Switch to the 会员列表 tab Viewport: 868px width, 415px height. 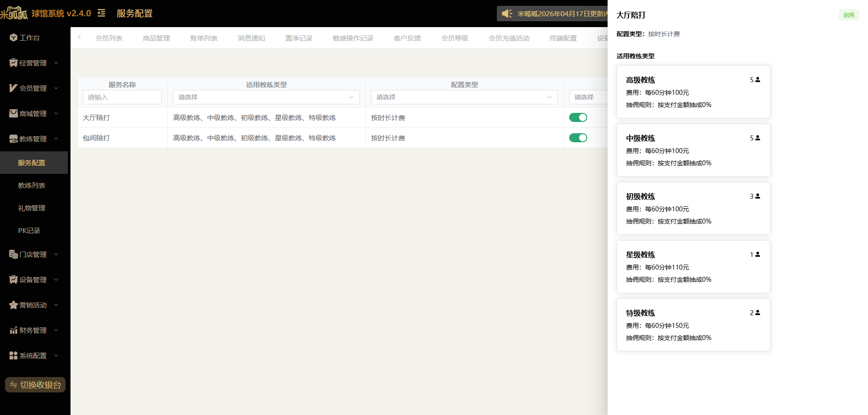pos(109,38)
